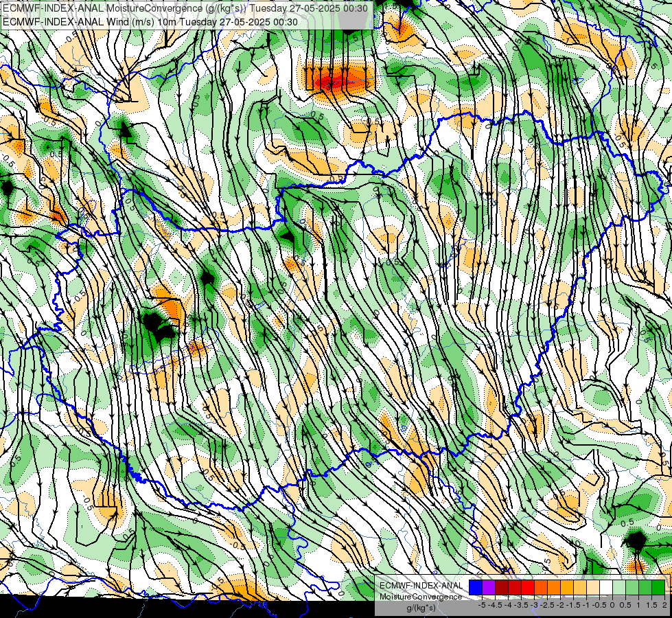Click the amber swatch between -2 and -1.5

567,587
